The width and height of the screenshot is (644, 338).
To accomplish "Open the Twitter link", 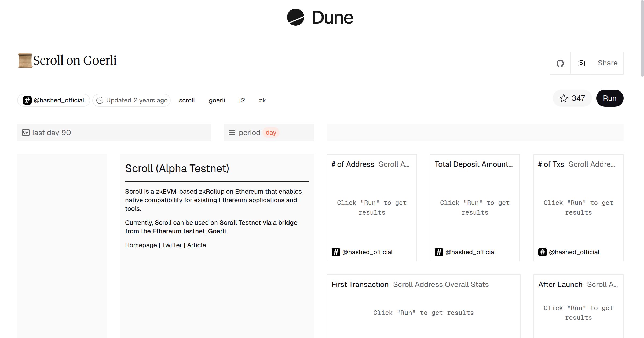I will click(x=172, y=245).
